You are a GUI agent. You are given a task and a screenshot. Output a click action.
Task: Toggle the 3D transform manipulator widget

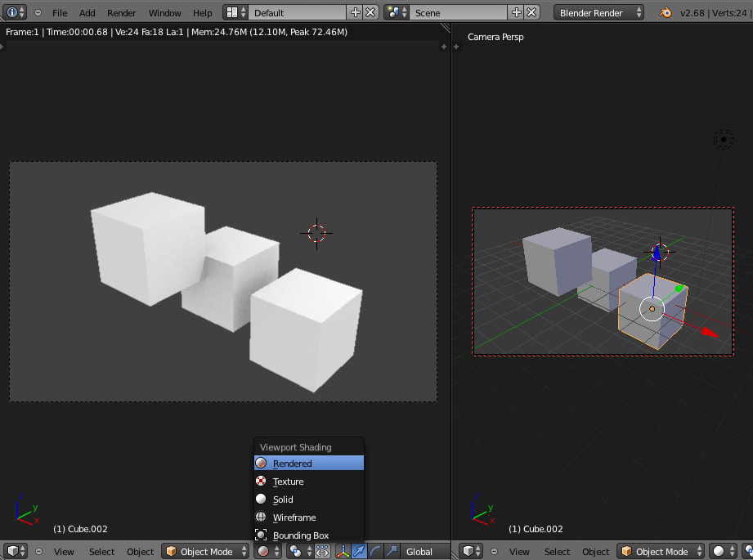point(343,550)
